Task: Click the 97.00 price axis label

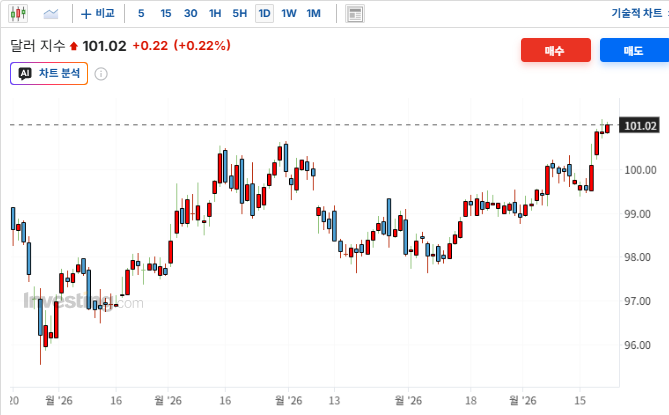Action: point(637,301)
